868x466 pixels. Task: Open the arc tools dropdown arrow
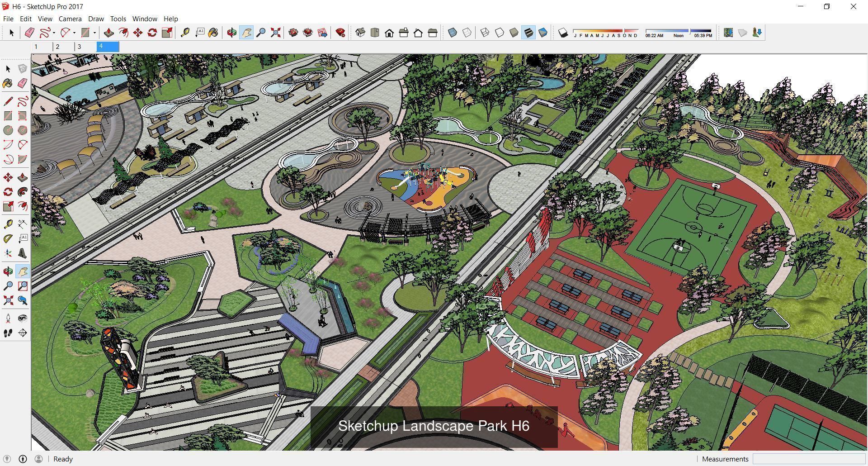pos(74,33)
